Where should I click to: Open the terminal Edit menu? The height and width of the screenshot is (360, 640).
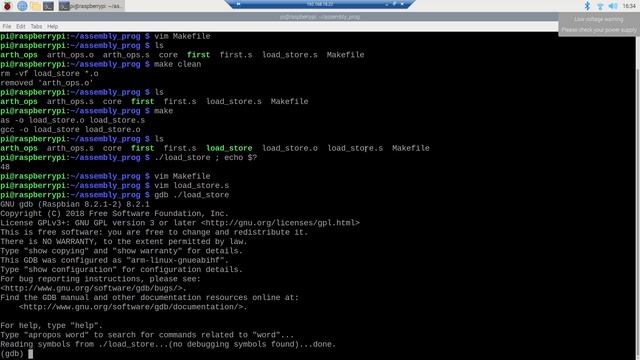[x=21, y=27]
